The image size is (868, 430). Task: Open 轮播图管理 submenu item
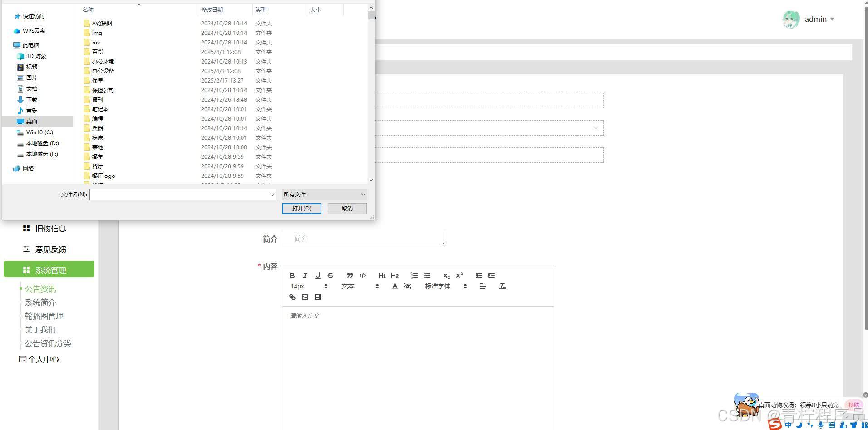tap(44, 316)
